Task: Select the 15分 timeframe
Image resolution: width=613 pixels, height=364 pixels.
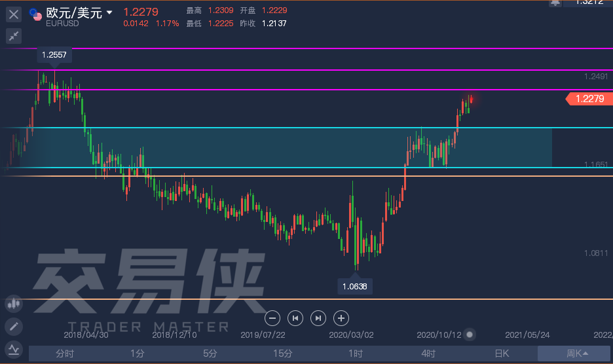Action: point(282,354)
